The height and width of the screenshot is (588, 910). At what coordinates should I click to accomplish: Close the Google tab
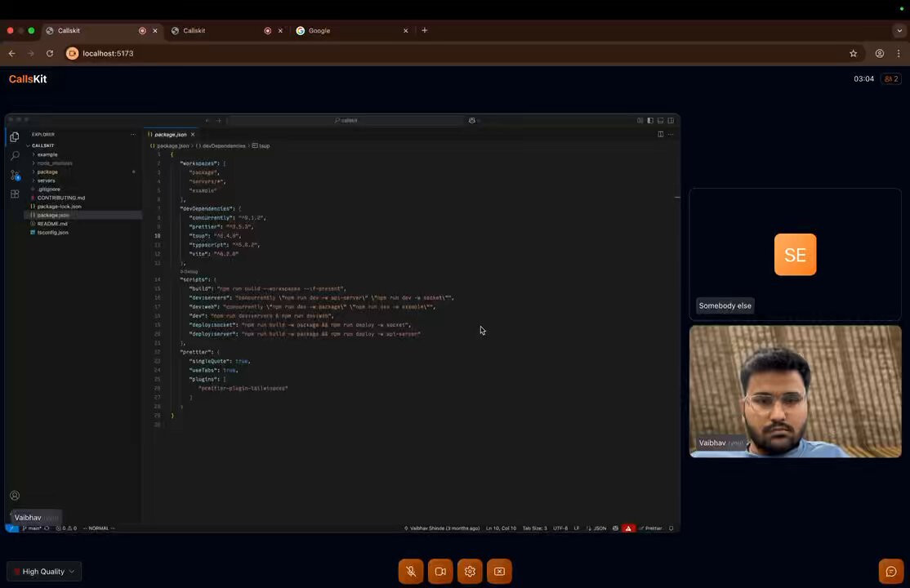click(406, 31)
